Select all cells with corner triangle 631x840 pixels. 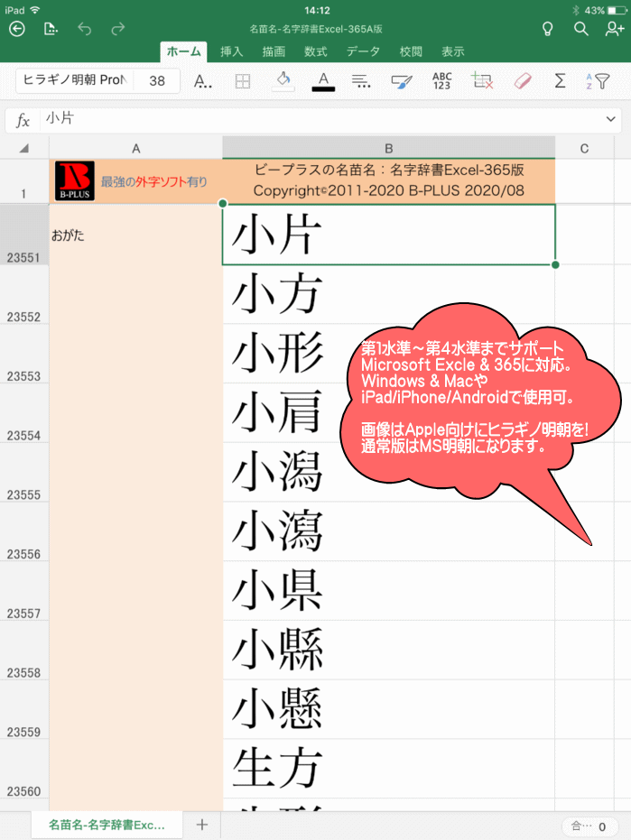click(x=24, y=148)
